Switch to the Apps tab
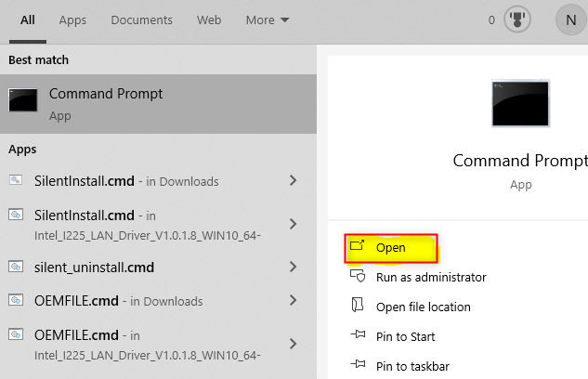 (x=72, y=20)
